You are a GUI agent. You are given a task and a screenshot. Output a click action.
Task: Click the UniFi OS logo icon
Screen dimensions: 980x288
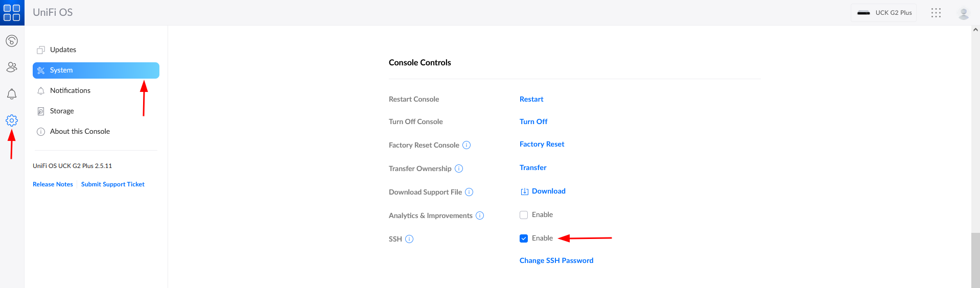pos(12,13)
